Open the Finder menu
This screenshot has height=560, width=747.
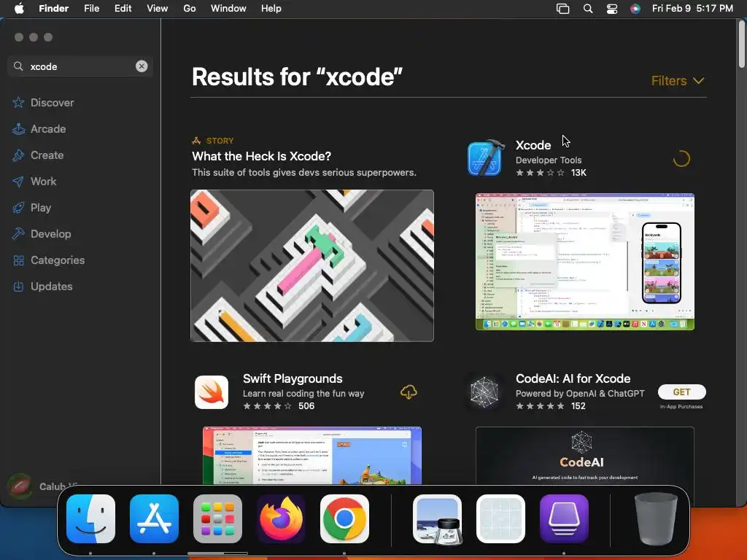pos(54,9)
